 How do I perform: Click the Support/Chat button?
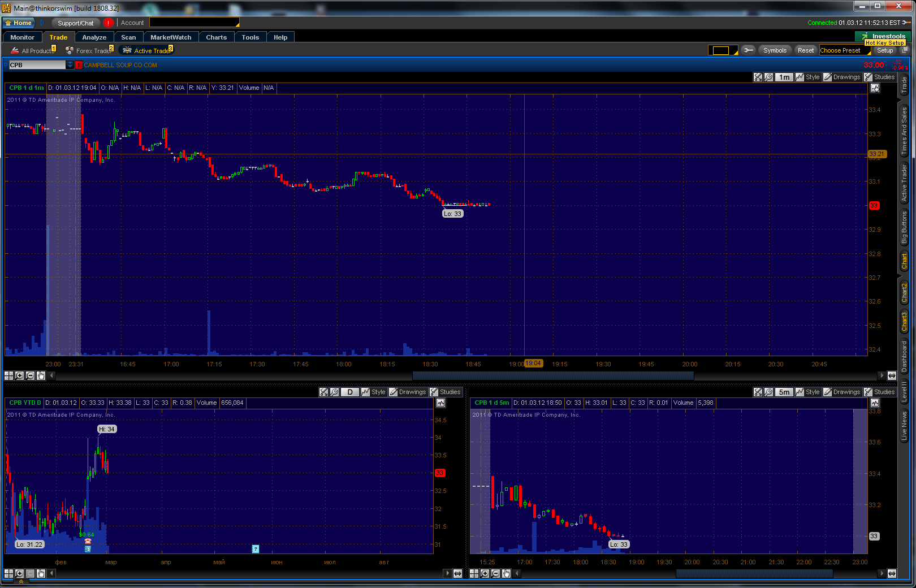tap(76, 23)
